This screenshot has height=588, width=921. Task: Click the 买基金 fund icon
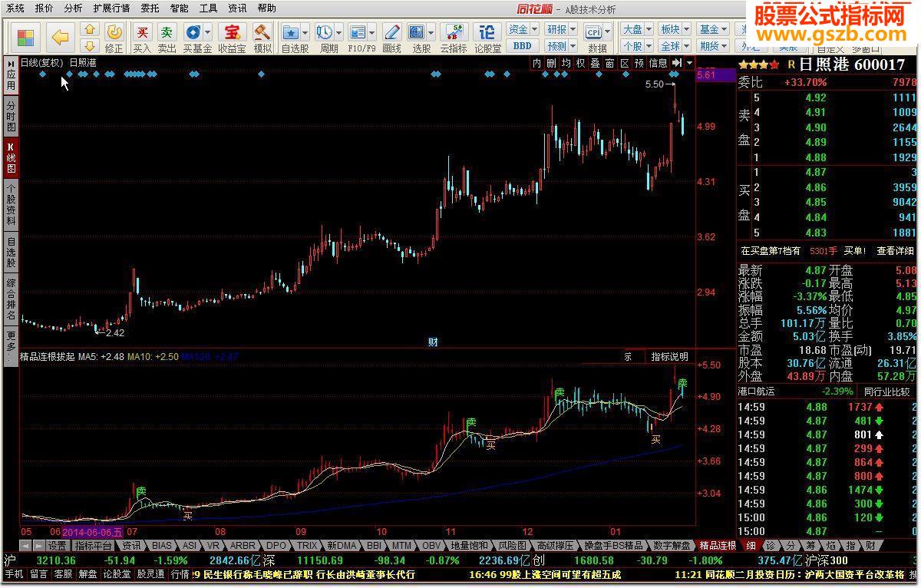[x=192, y=32]
